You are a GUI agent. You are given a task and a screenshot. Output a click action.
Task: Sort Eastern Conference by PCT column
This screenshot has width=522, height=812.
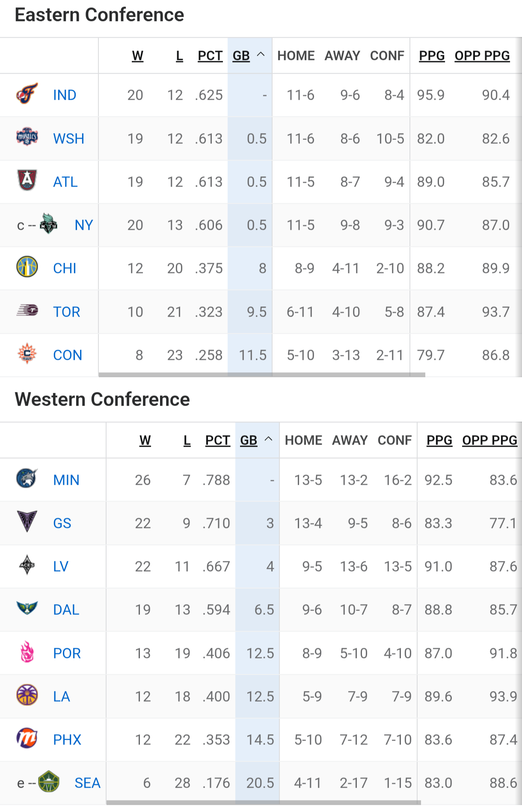(x=210, y=56)
